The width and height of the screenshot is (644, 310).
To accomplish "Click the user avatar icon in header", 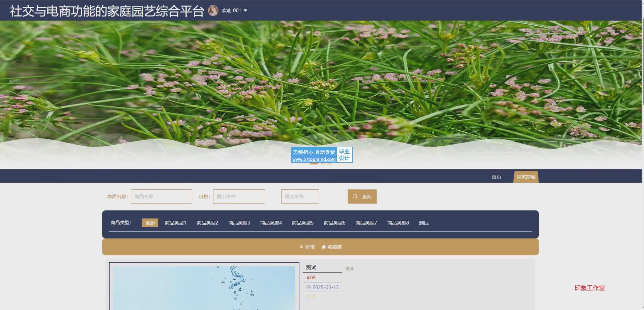I will [213, 10].
